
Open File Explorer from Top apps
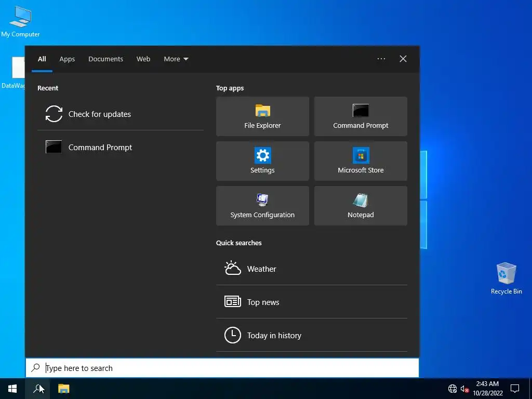pyautogui.click(x=262, y=116)
